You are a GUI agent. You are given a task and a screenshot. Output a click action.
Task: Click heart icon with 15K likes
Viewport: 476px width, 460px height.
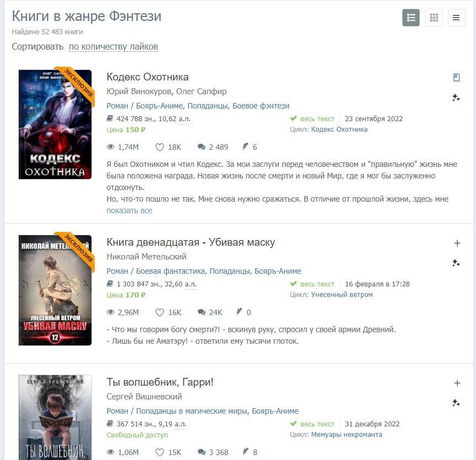(x=160, y=452)
